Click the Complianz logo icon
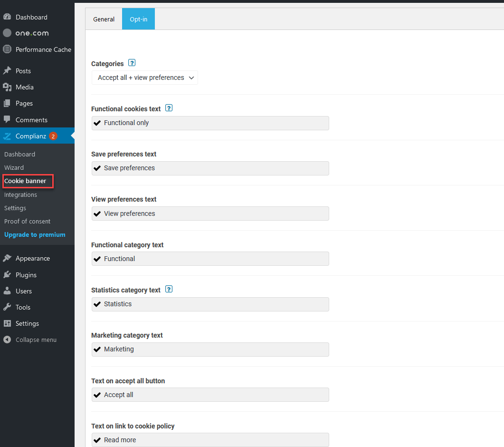504x447 pixels. (7, 136)
